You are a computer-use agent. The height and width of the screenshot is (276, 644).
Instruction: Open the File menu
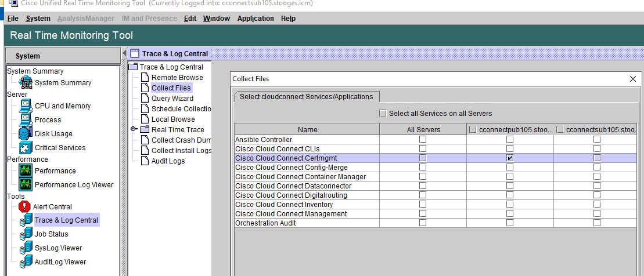[x=13, y=19]
